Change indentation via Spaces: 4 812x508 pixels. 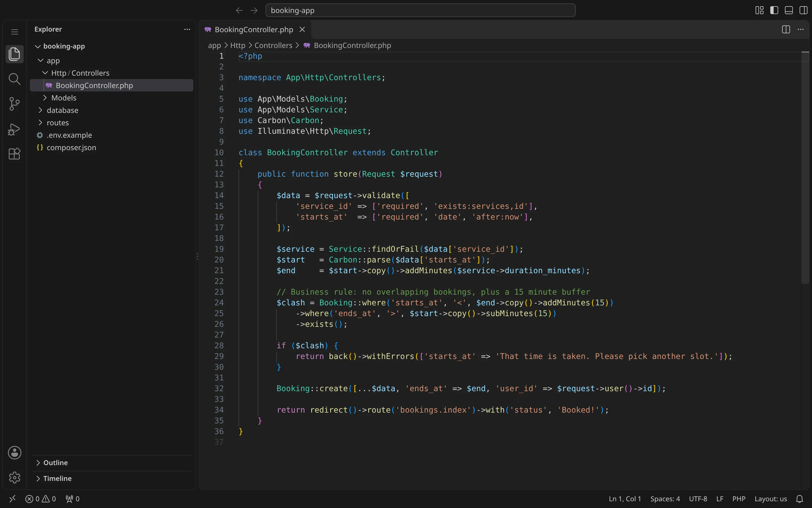(665, 499)
